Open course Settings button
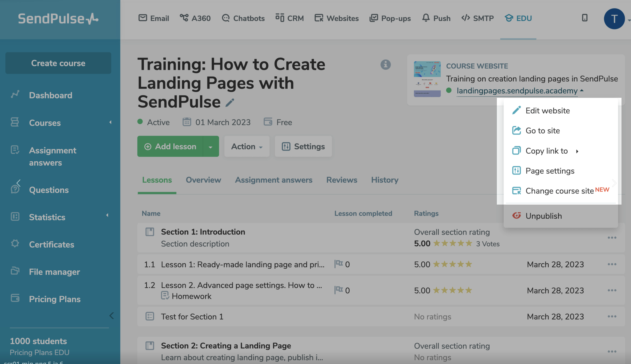631x364 pixels. pos(303,147)
